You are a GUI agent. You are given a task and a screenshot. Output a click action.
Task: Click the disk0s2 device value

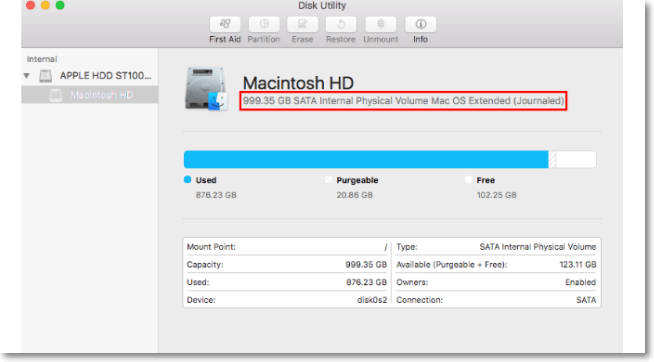point(372,300)
